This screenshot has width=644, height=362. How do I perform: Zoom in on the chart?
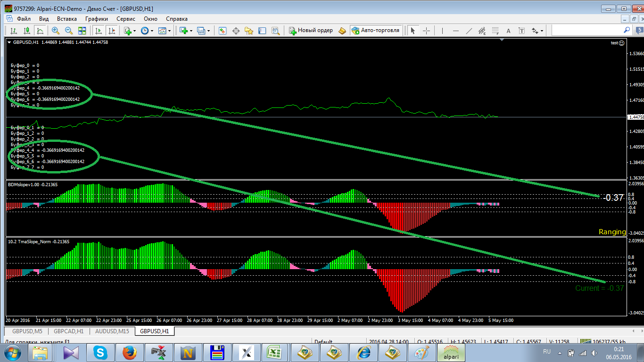pyautogui.click(x=56, y=31)
